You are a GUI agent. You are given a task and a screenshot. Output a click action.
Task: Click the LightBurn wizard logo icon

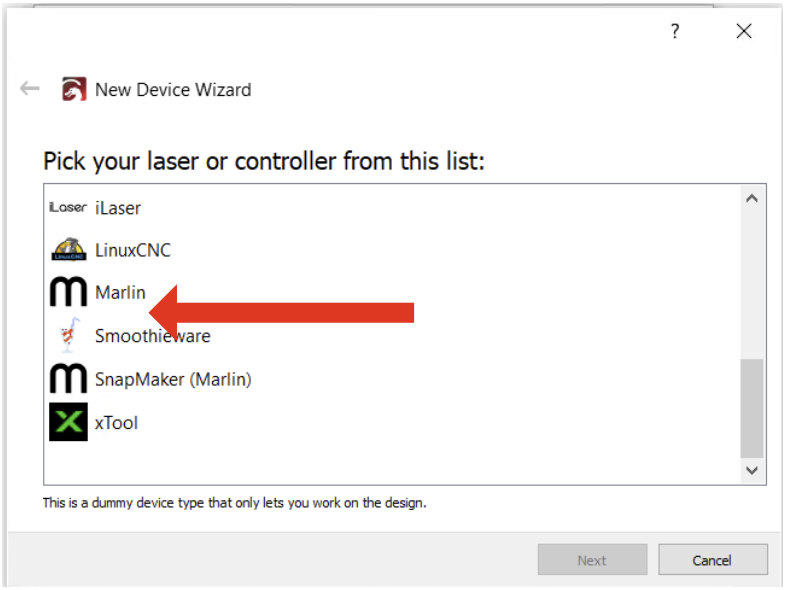coord(74,89)
